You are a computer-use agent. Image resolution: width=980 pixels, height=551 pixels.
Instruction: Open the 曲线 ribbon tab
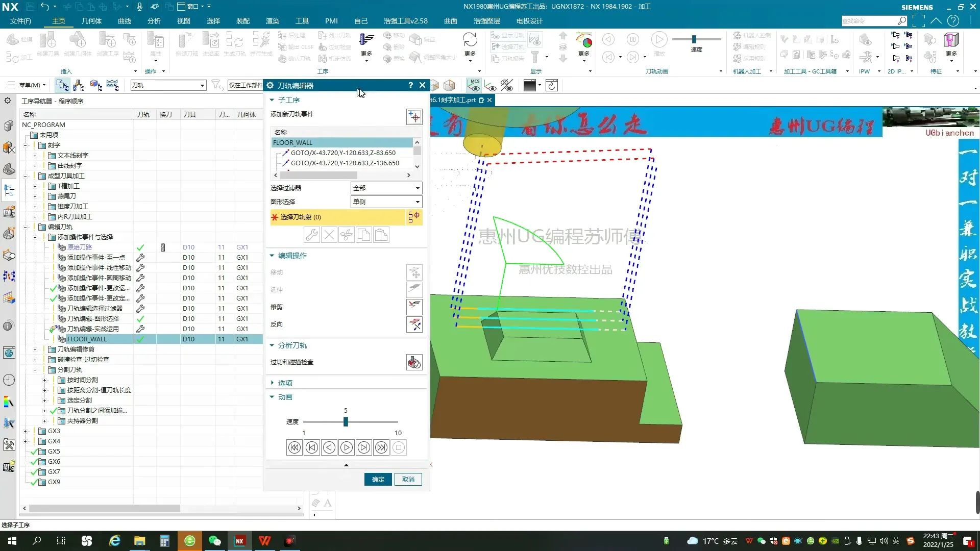click(x=124, y=21)
